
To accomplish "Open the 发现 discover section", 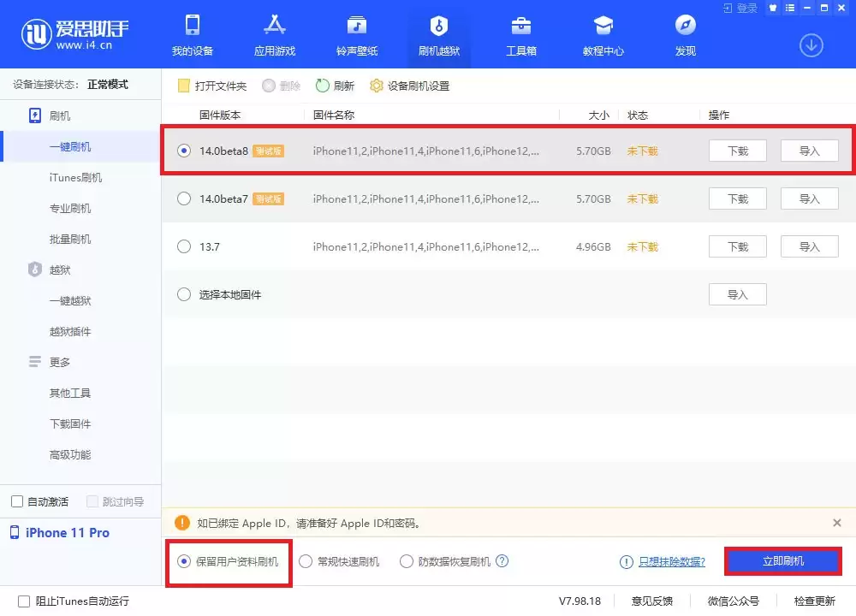I will 685,34.
